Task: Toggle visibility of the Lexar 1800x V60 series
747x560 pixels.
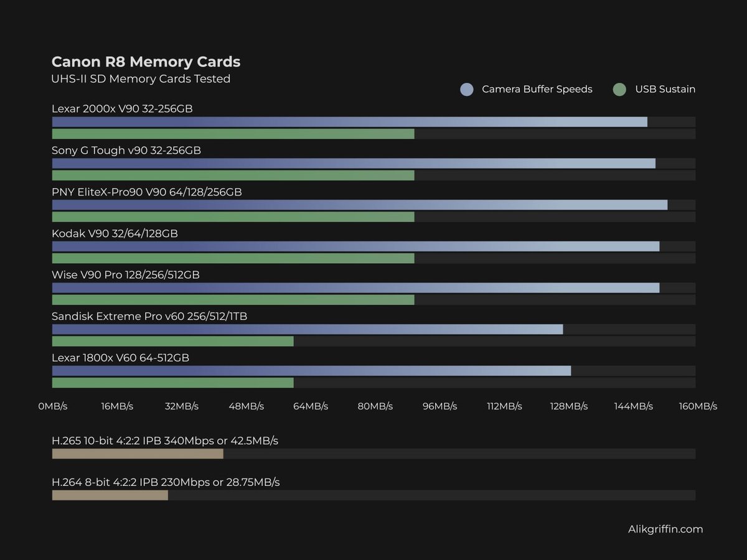Action: click(125, 358)
